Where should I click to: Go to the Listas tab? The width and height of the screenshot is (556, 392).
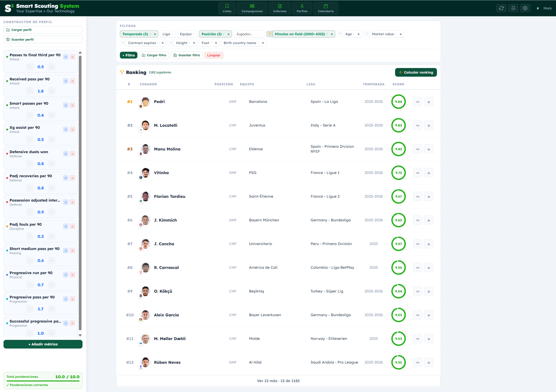click(227, 8)
